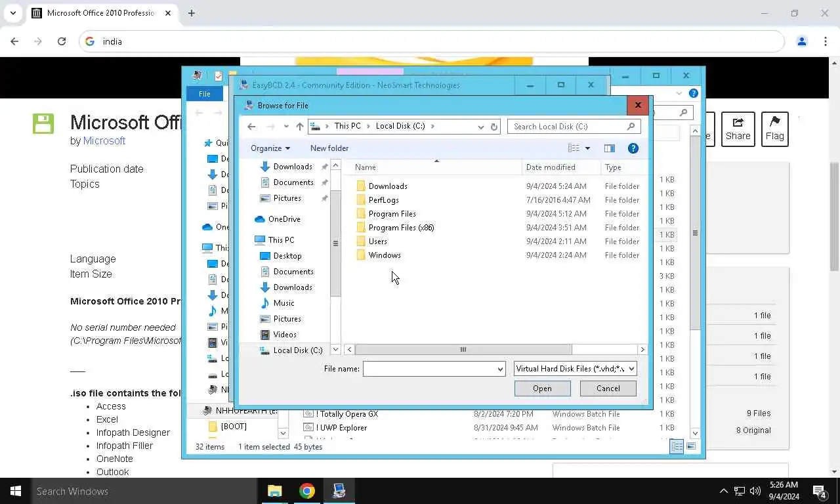This screenshot has height=504, width=840.
Task: Go back in Browse for File dialog
Action: 251,127
